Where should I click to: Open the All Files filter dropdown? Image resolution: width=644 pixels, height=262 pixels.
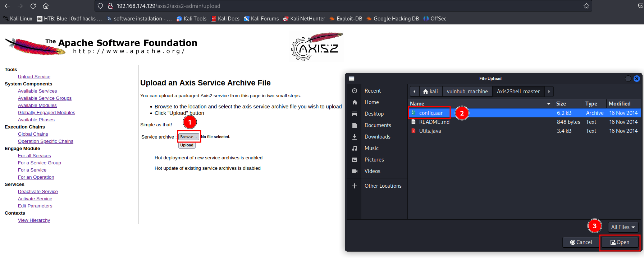pyautogui.click(x=623, y=227)
